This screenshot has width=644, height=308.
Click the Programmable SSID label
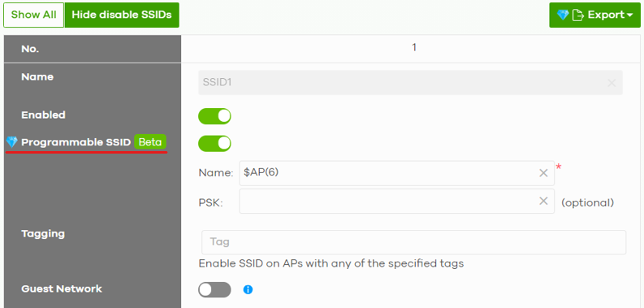pos(76,142)
